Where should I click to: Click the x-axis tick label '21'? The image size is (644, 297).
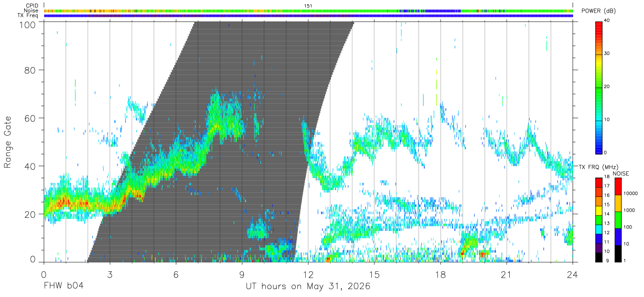click(x=507, y=274)
